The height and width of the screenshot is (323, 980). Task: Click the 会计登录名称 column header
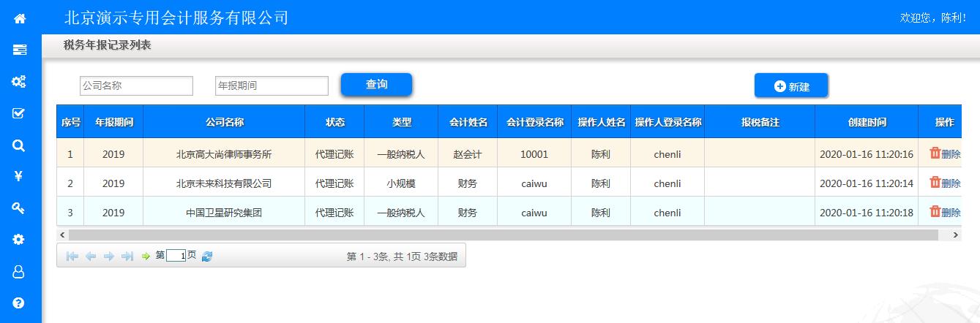[x=535, y=122]
